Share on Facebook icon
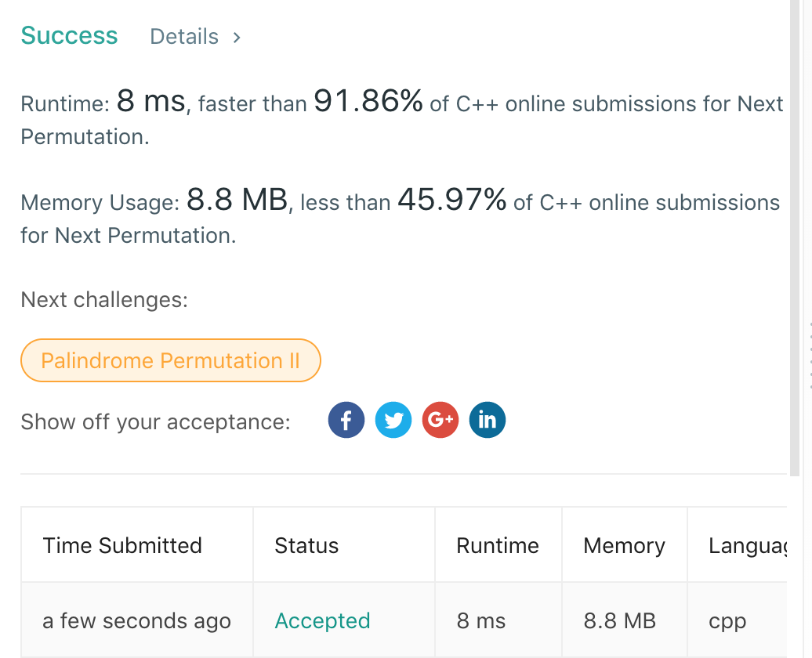 coord(346,420)
